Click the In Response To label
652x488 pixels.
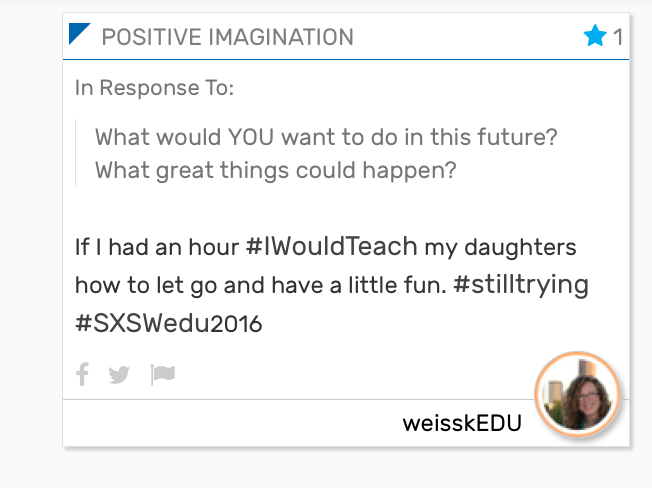pos(154,88)
